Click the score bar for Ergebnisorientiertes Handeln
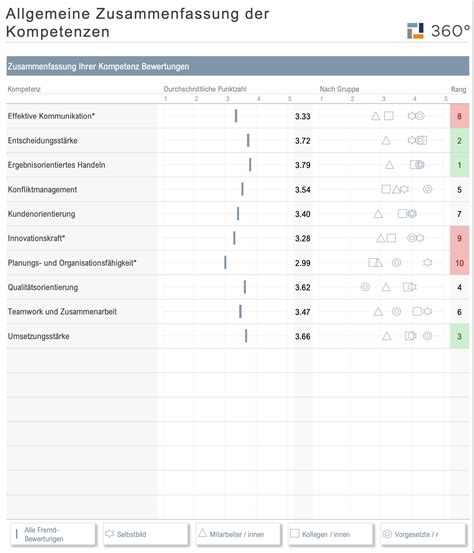Viewport: 474px width, 553px height. [x=250, y=165]
